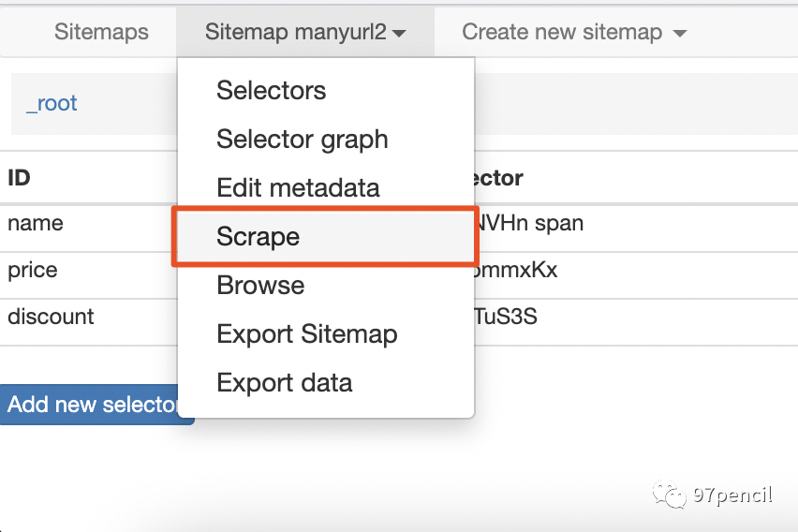Viewport: 798px width, 532px height.
Task: Select Edit metadata in the dropdown
Action: point(298,188)
